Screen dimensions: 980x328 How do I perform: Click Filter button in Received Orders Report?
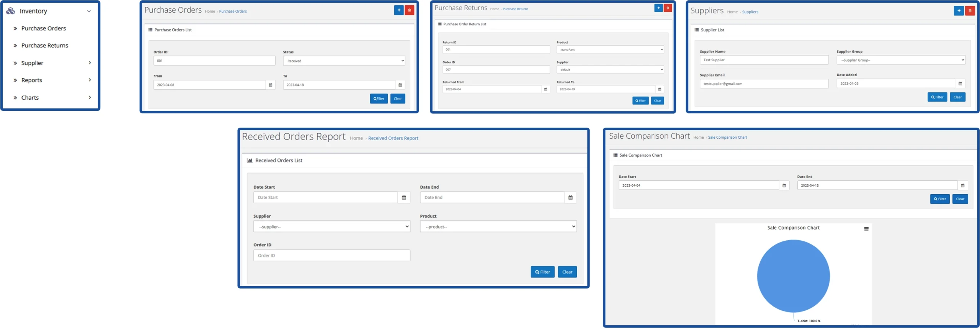[x=542, y=272]
